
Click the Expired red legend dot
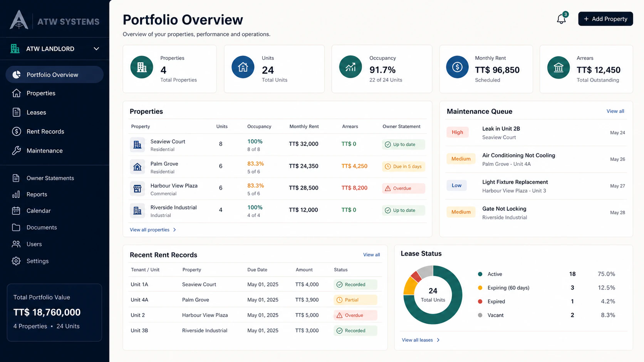[x=480, y=301]
